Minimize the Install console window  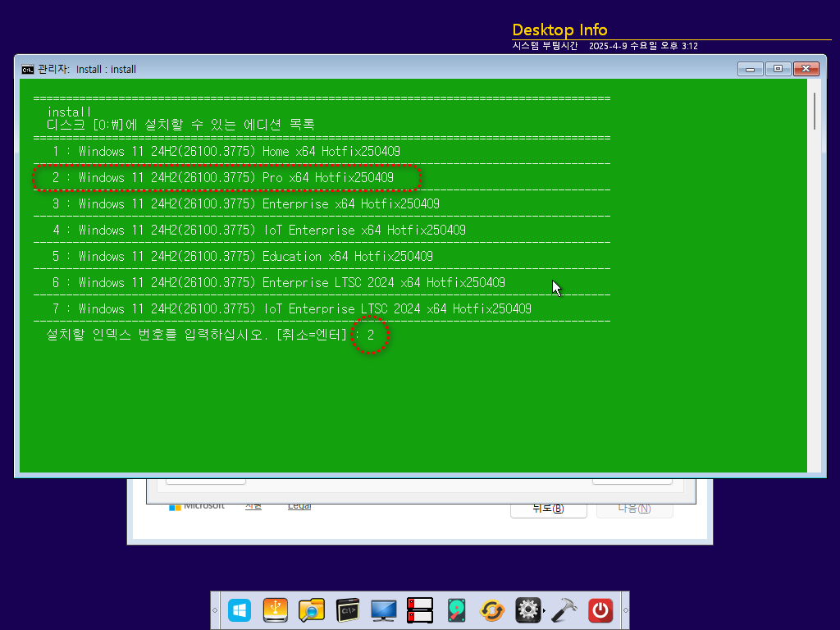tap(750, 69)
